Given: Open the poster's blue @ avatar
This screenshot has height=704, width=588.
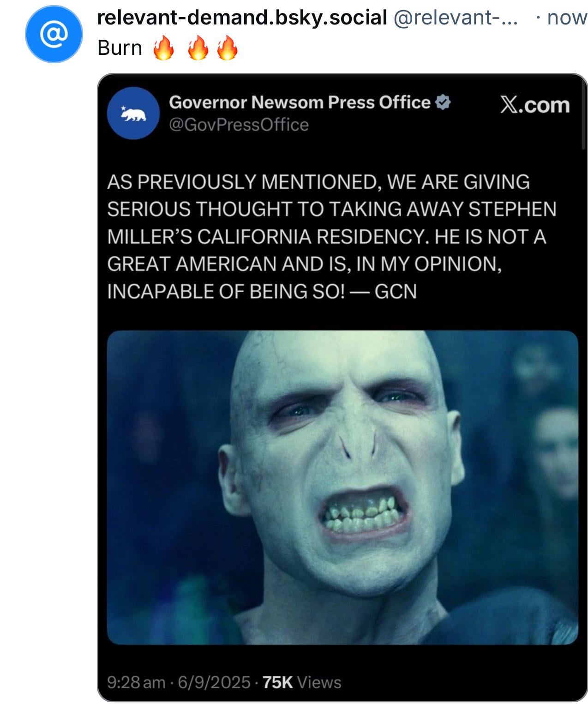Looking at the screenshot, I should pos(54,34).
